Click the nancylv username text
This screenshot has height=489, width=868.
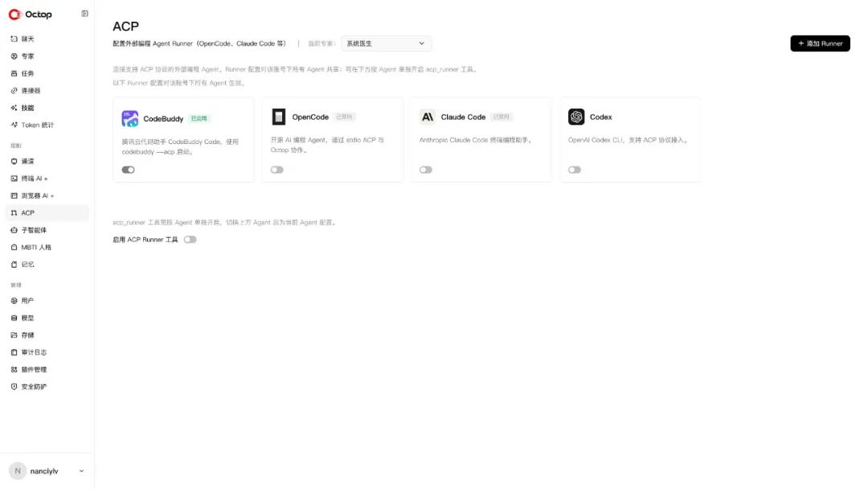click(44, 471)
